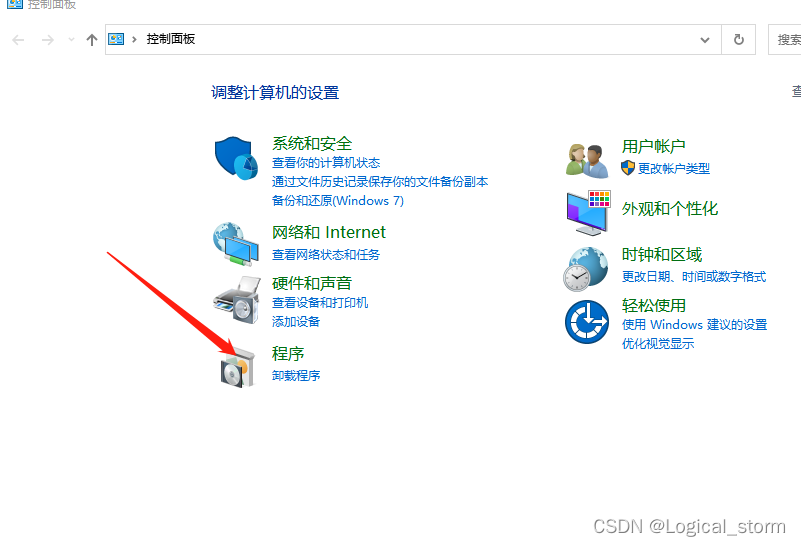Expand the breadcrumb chevron before 控制面板

tap(134, 39)
